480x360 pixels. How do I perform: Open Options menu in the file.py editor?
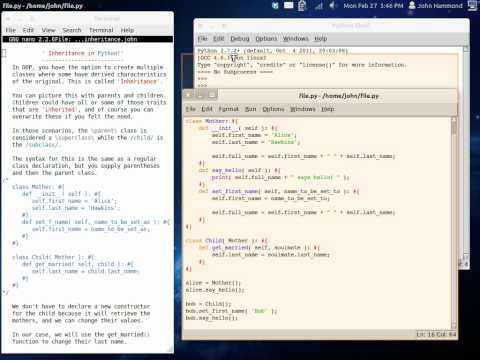click(x=273, y=109)
